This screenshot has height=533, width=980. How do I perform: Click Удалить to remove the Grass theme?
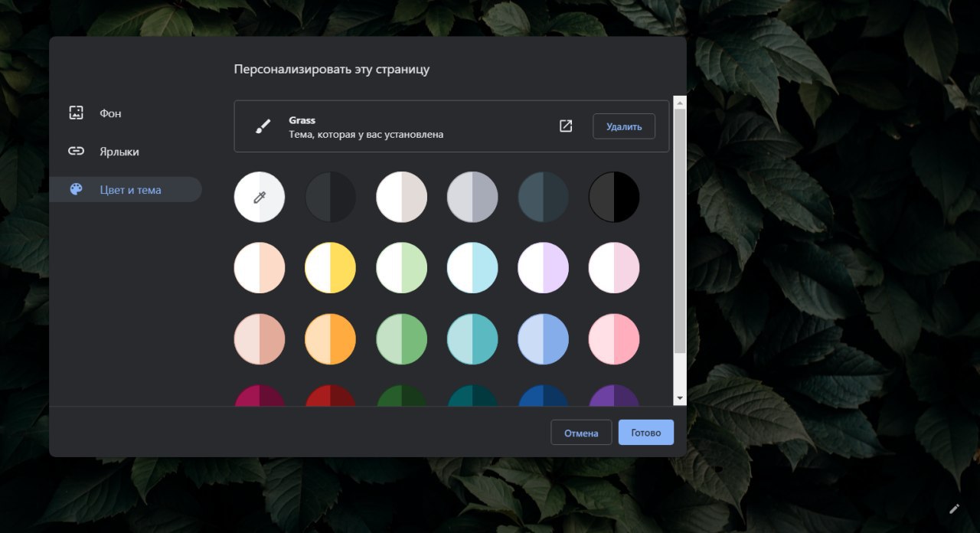624,126
